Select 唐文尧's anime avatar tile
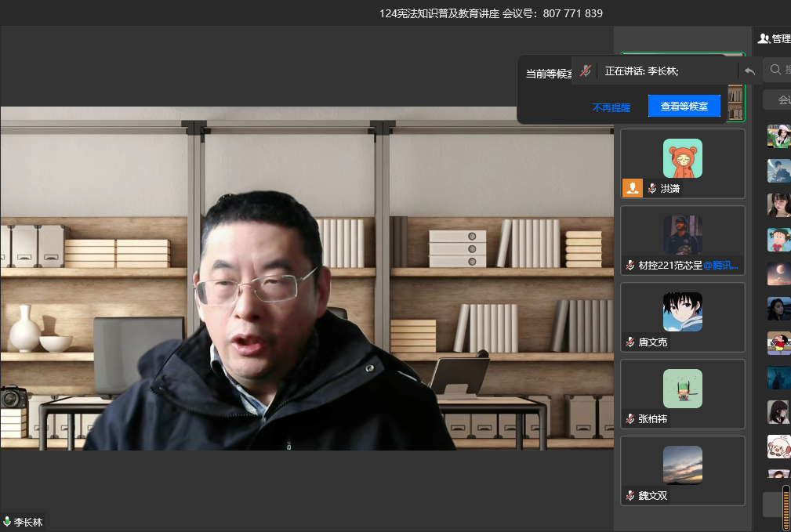 [682, 312]
